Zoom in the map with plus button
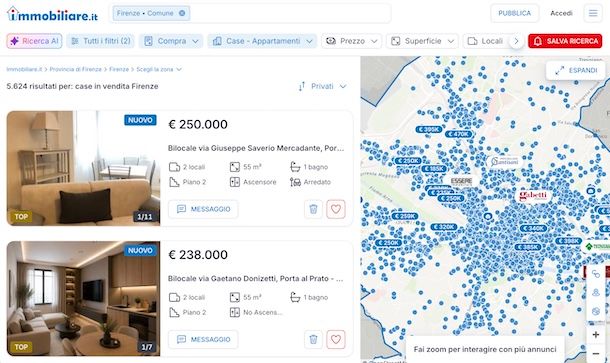Viewport: 610px width, 363px height. (596, 335)
